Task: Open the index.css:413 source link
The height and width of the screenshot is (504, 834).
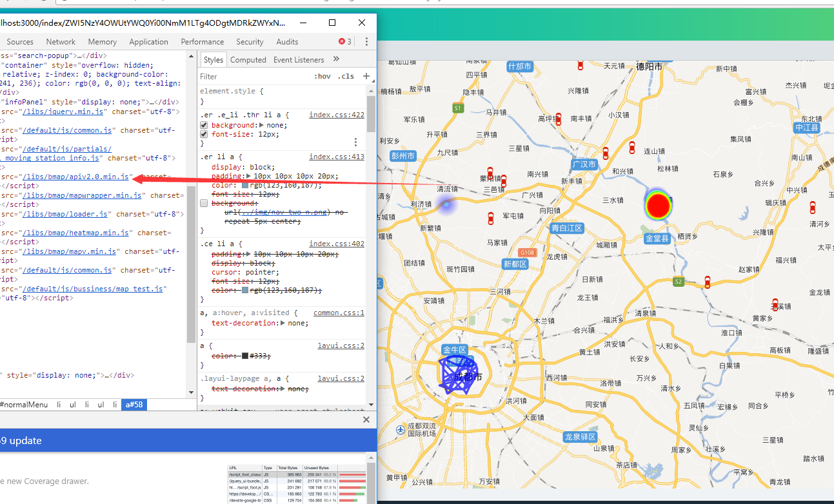Action: click(x=337, y=157)
